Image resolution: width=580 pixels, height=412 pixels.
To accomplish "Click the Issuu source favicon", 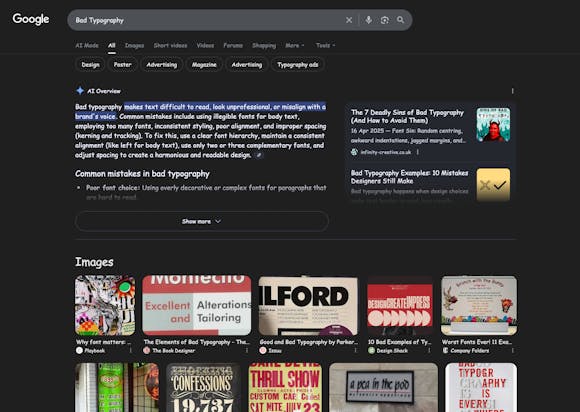I will tap(263, 350).
